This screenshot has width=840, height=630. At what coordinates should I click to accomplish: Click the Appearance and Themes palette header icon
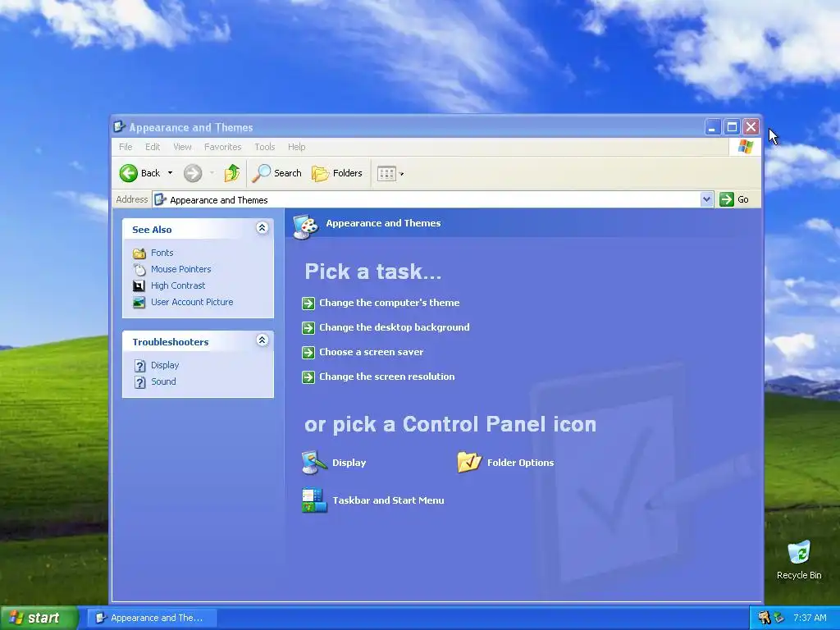(x=306, y=226)
